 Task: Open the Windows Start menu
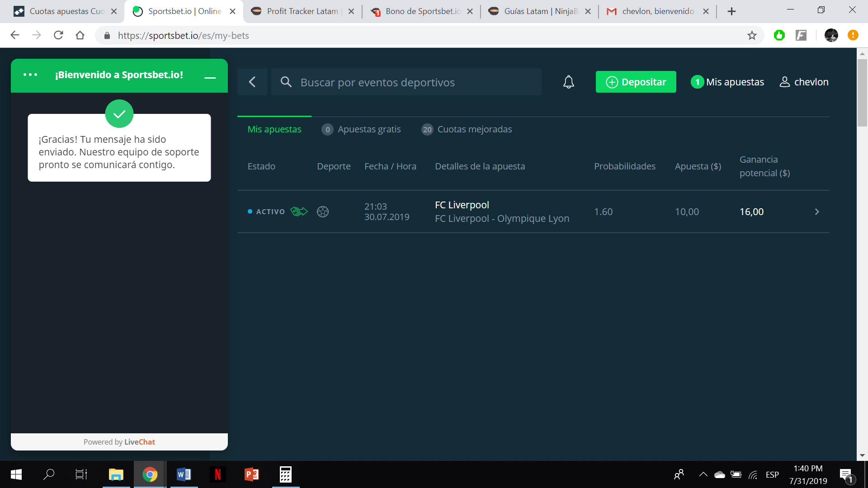[x=16, y=474]
